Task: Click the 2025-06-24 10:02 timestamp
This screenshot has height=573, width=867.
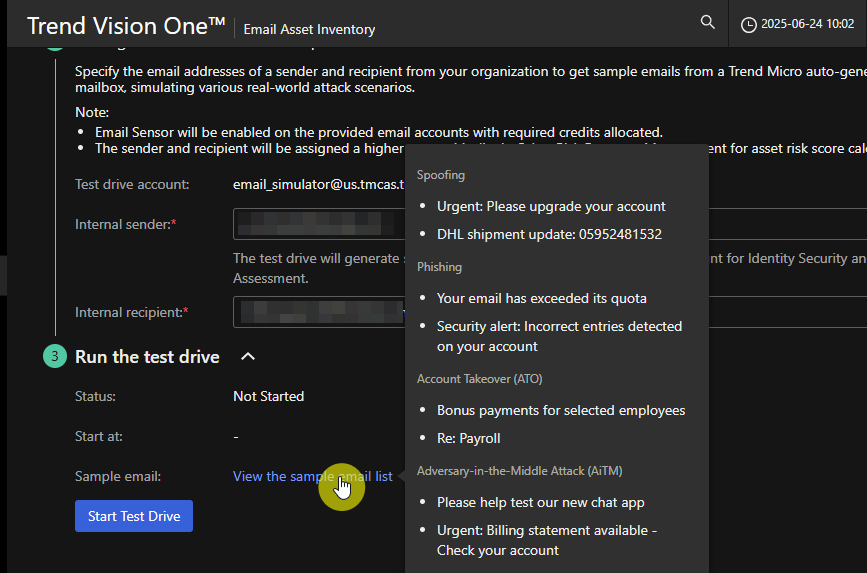Action: (x=807, y=24)
